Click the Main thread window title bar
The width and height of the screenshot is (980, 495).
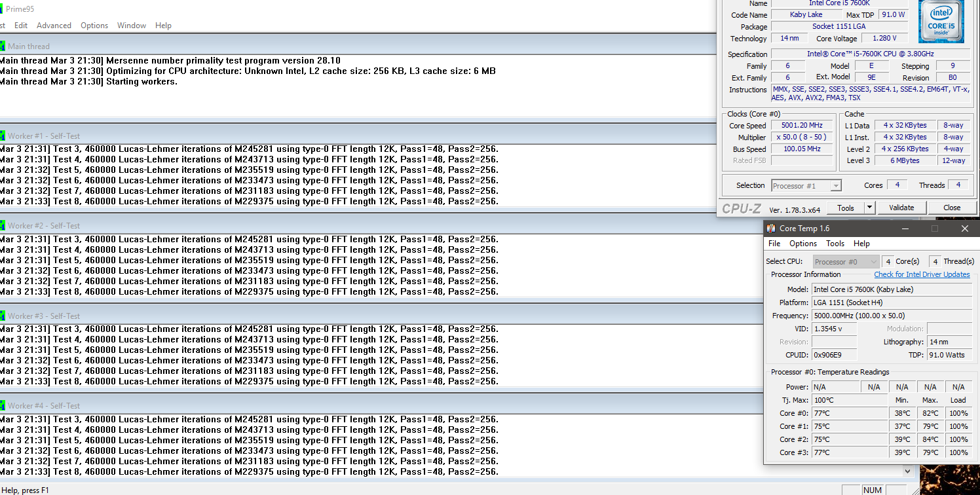pyautogui.click(x=357, y=46)
